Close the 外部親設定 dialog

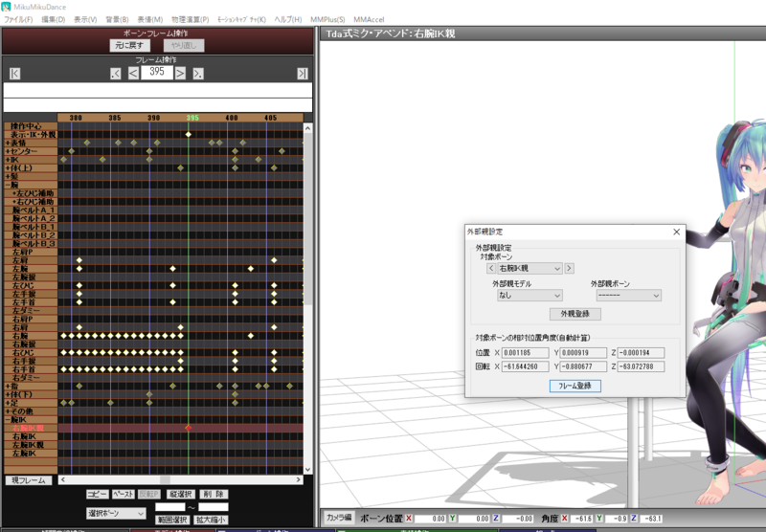pyautogui.click(x=677, y=232)
